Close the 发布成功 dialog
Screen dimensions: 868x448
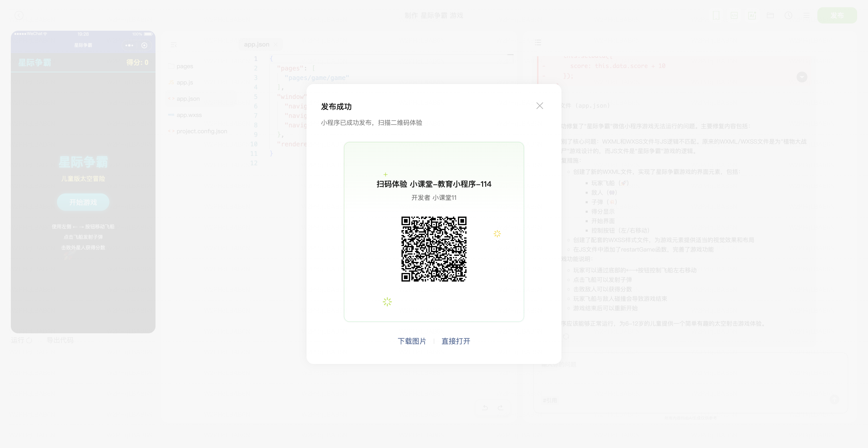click(x=540, y=106)
